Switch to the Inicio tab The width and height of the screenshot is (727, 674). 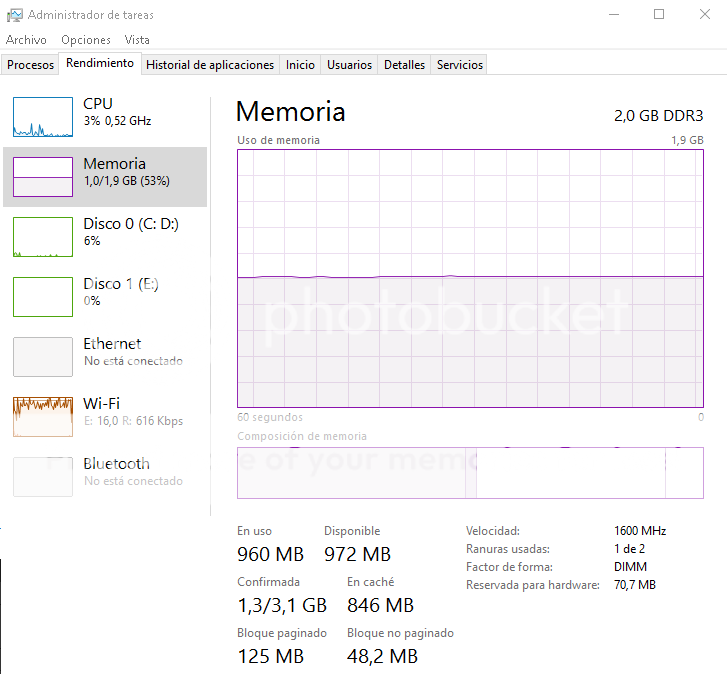[300, 65]
